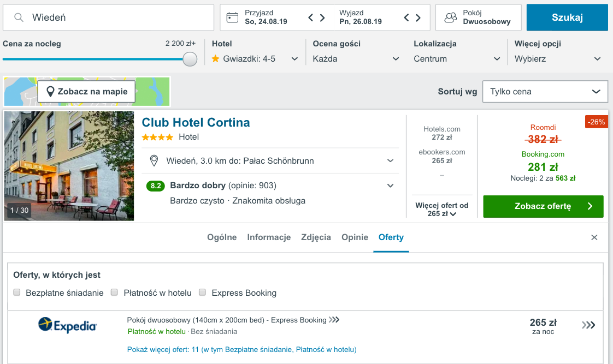Click arrows after Express Booking room name
Screen dimensions: 613x364
coord(334,320)
